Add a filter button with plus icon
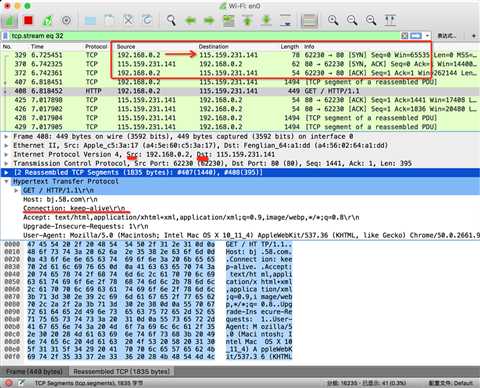480x388 pixels. [x=474, y=36]
